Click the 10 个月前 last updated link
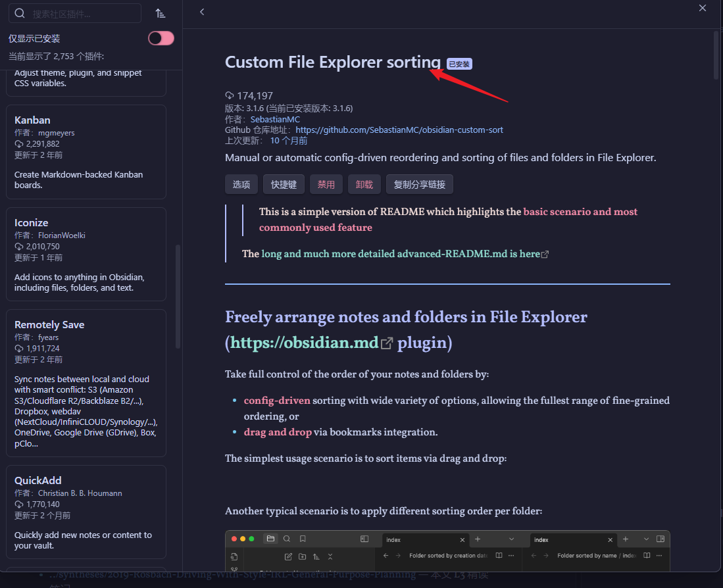 289,141
